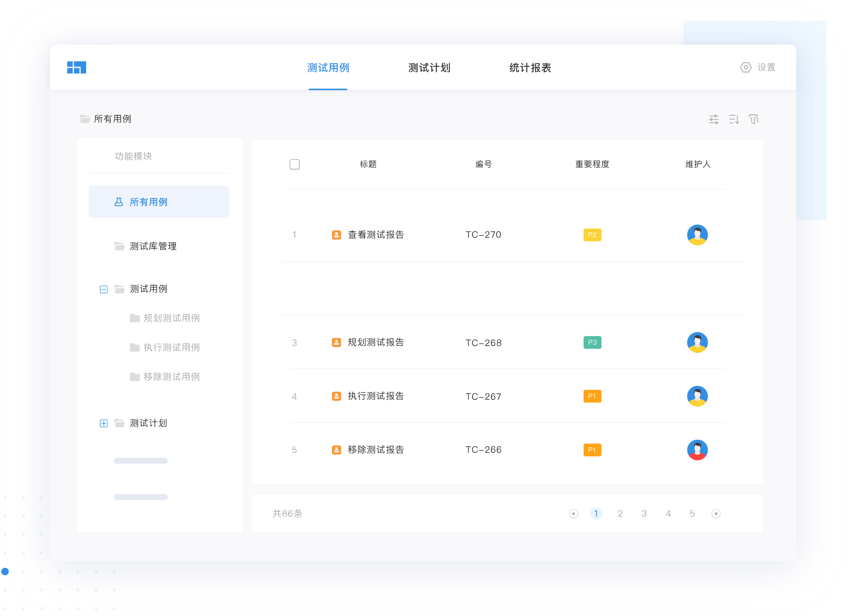Select 规划测试用例 subfolder

(x=172, y=318)
